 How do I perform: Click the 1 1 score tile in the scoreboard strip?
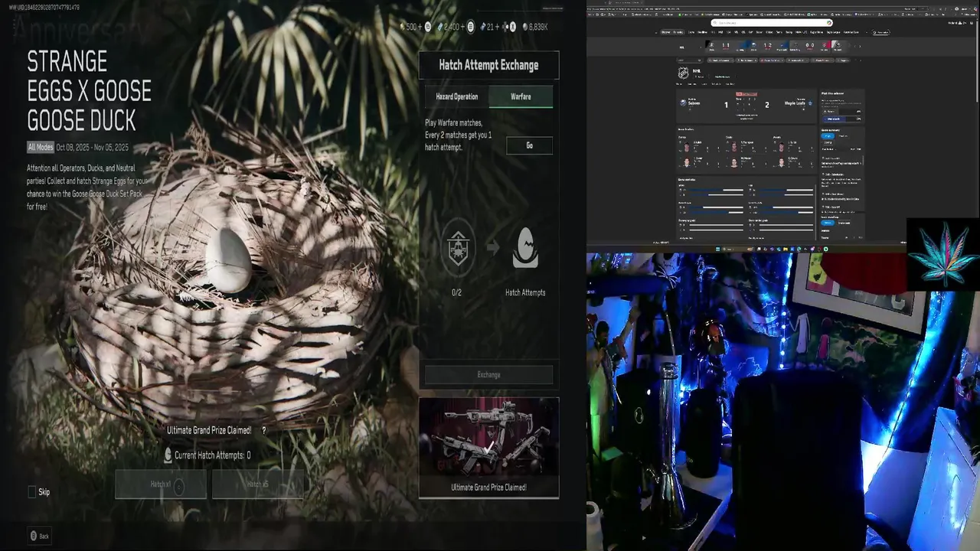725,45
